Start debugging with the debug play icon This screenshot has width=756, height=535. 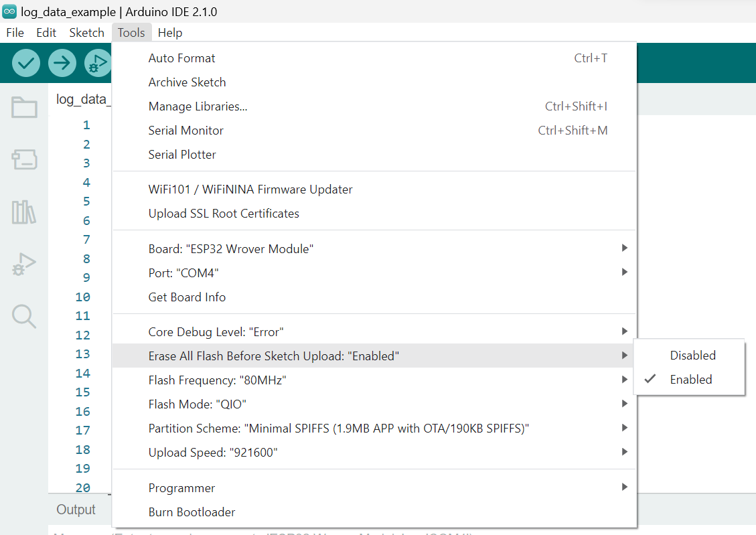97,63
